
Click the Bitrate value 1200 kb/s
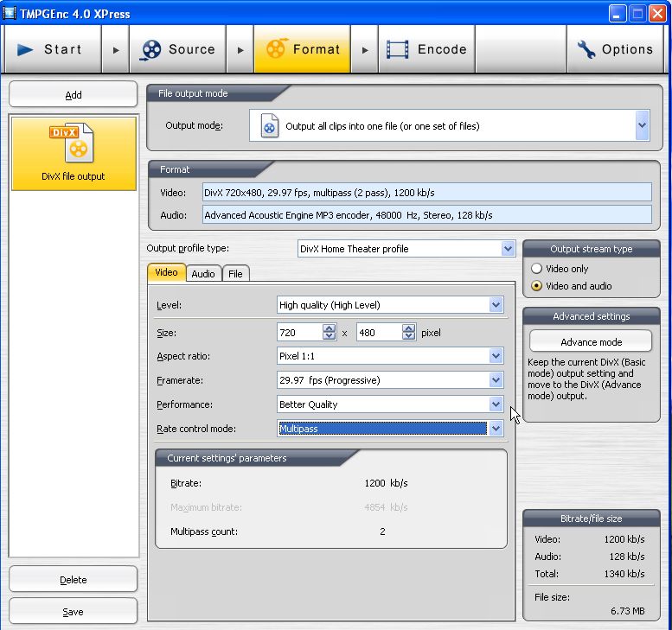tap(386, 483)
